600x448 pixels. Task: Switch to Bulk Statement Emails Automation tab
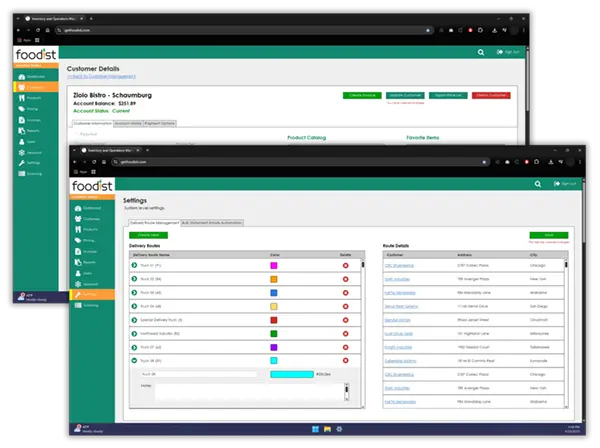coord(211,222)
